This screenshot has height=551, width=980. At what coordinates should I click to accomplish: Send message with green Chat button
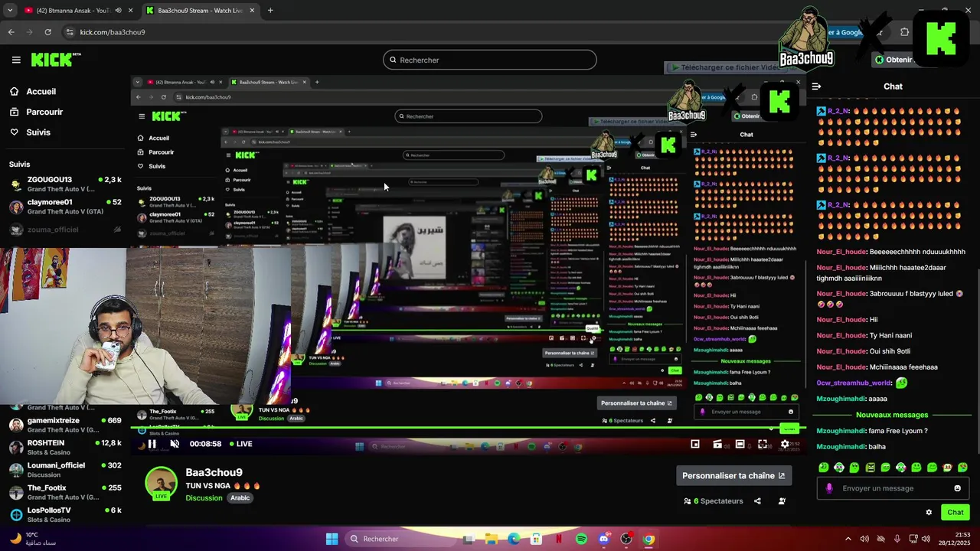[955, 513]
